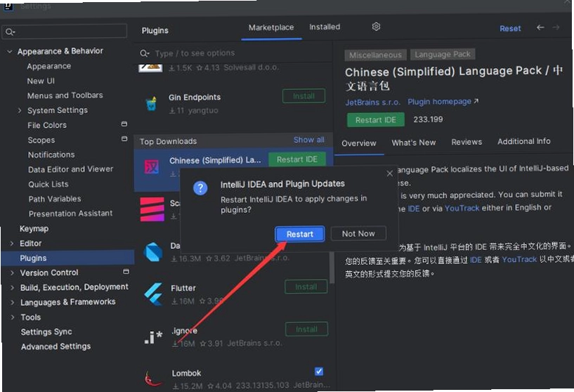Collapse the Appearance & Behavior section

coord(10,51)
